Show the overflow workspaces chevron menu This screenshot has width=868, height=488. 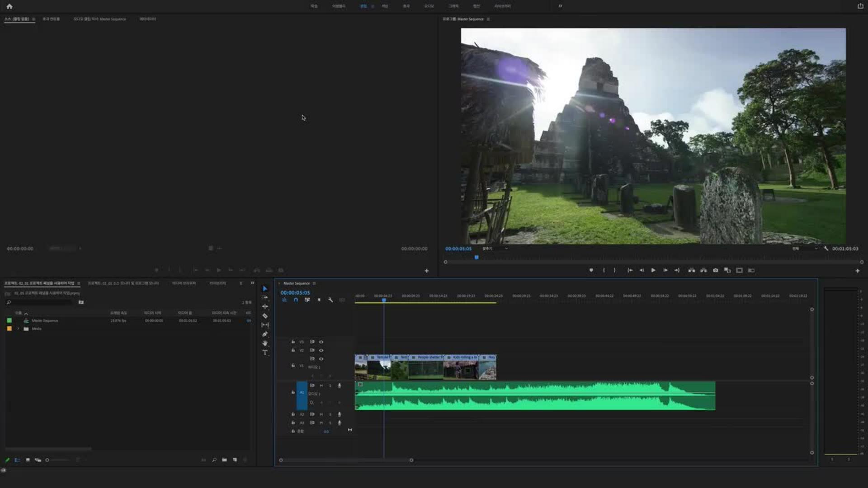560,6
